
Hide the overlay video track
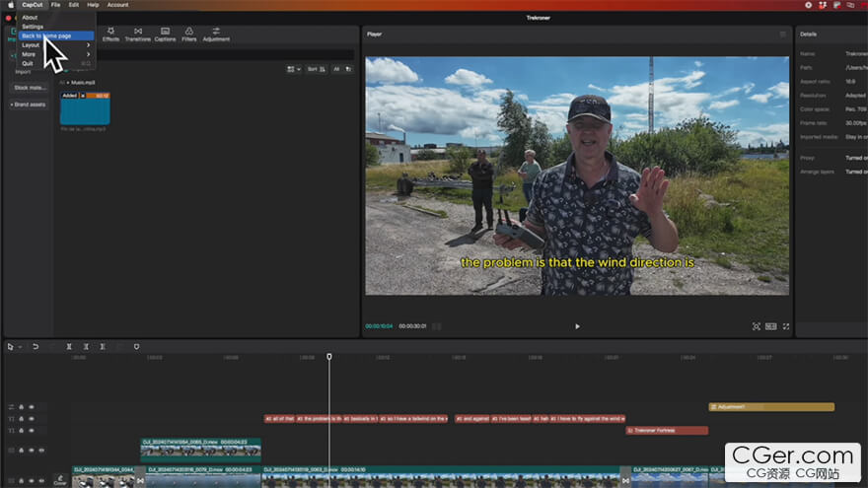[x=31, y=451]
